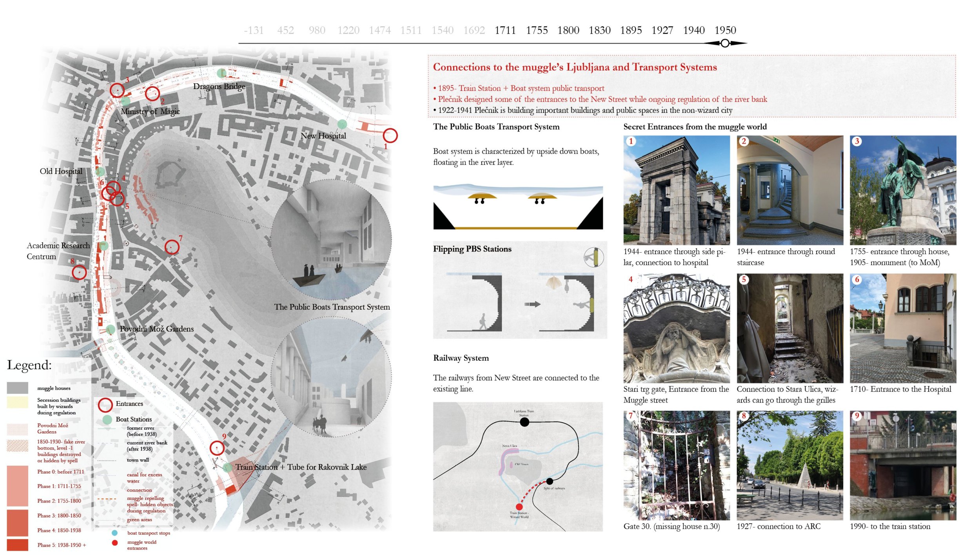This screenshot has height=555, width=980.
Task: Open photo 6 of the Hospital entrance
Action: pyautogui.click(x=903, y=328)
